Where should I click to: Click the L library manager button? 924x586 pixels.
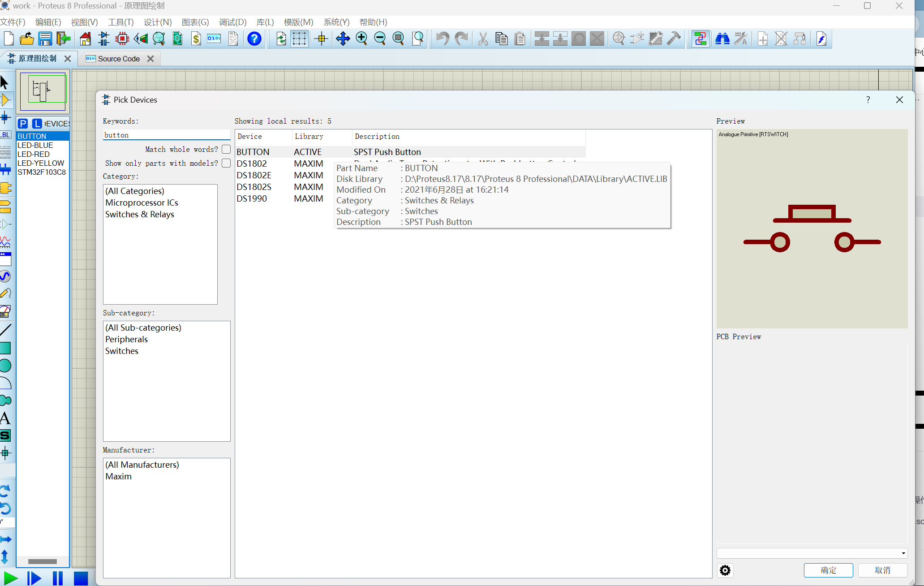click(x=37, y=124)
